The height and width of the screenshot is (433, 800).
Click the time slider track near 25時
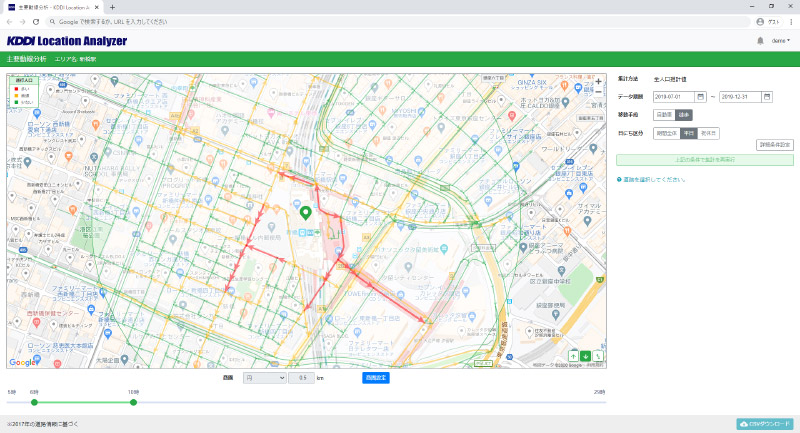click(x=599, y=402)
